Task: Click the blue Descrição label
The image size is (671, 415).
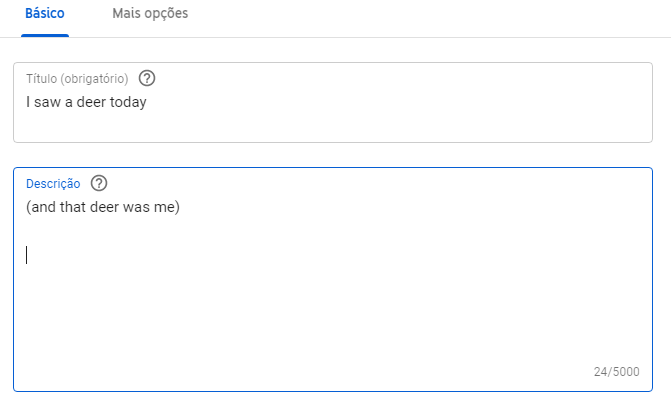Action: pos(53,184)
